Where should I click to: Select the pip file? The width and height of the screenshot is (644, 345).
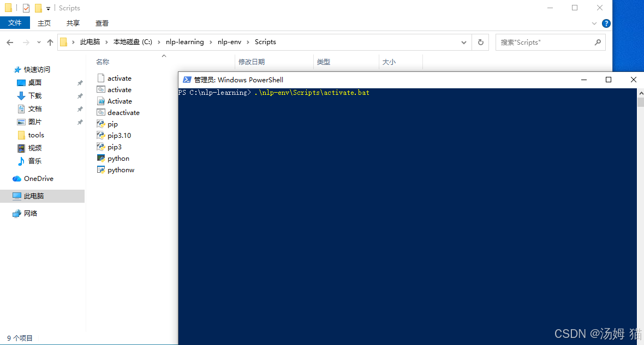108,124
